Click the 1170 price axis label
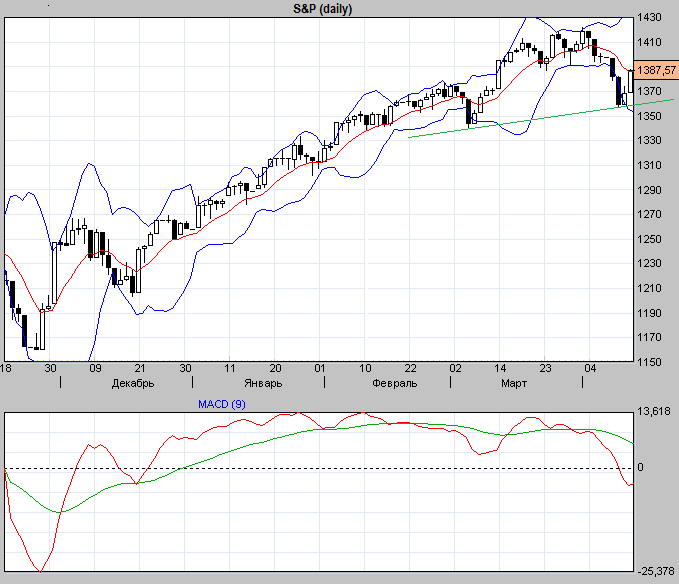This screenshot has width=679, height=584. tap(649, 337)
